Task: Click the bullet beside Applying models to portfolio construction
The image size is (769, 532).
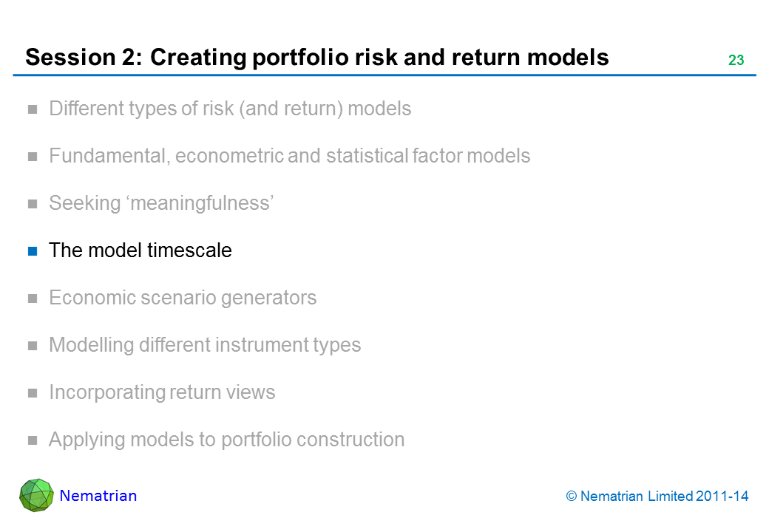Action: tap(33, 440)
